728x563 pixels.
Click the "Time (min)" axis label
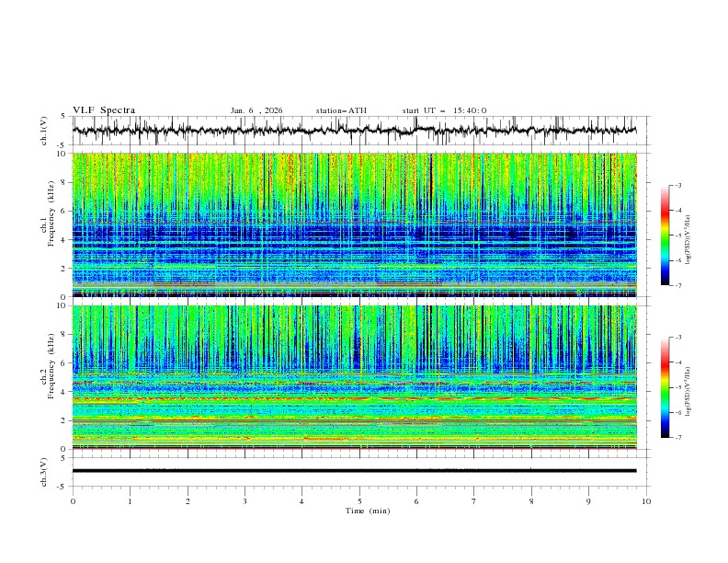pos(368,511)
